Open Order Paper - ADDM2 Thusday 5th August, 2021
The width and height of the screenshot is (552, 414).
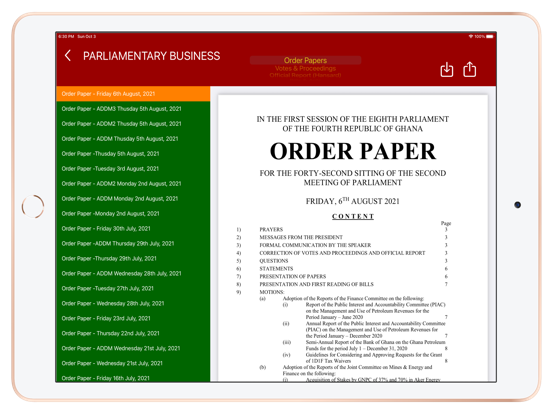point(133,124)
